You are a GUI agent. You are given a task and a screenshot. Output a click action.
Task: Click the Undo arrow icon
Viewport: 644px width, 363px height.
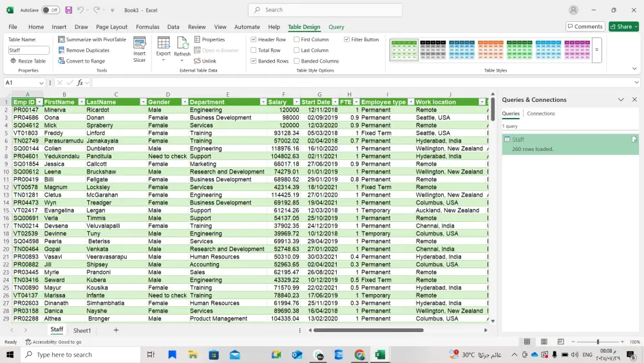tap(80, 10)
